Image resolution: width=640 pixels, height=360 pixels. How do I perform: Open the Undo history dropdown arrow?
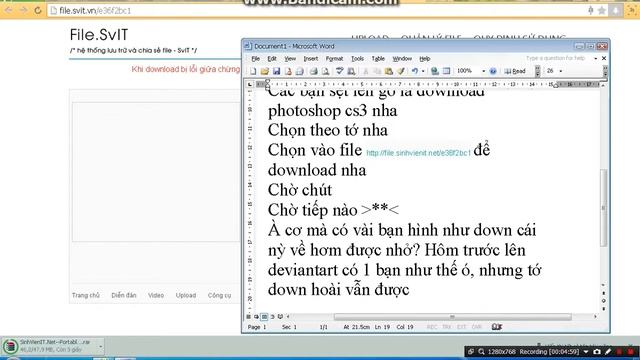click(423, 71)
